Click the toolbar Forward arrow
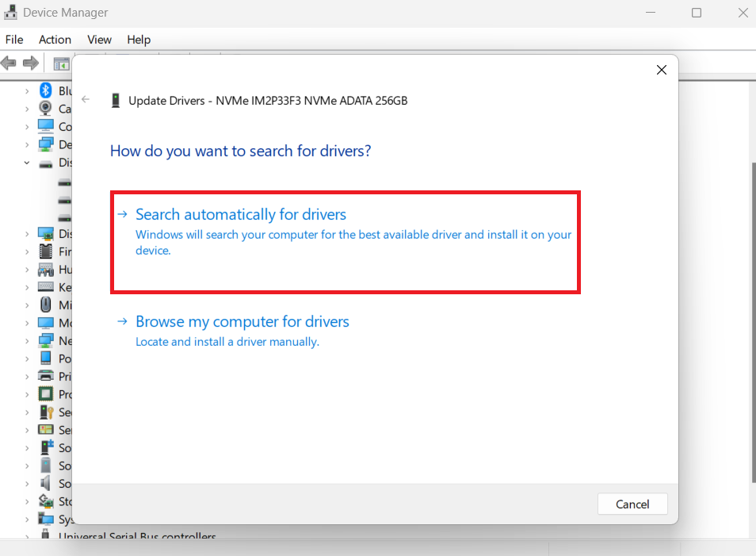Screen dimensions: 756x556 31,63
